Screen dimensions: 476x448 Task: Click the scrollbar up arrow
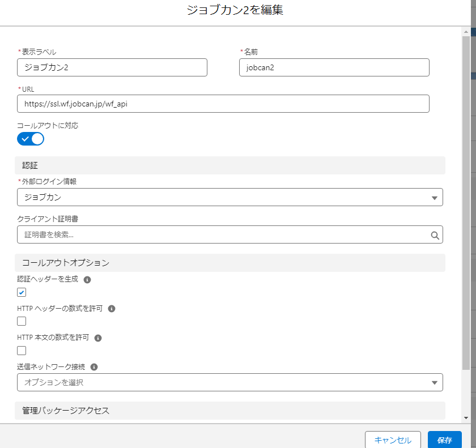pyautogui.click(x=466, y=31)
